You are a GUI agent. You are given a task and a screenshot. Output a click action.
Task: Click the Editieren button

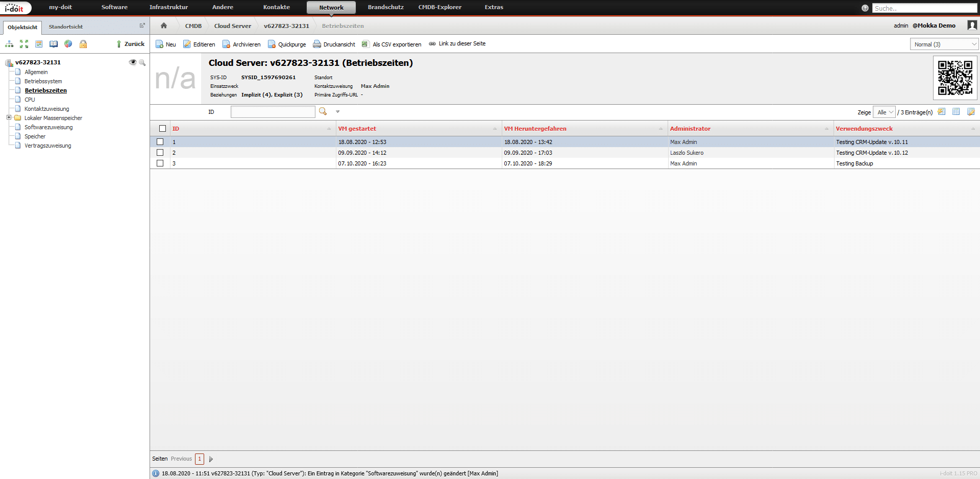[199, 44]
